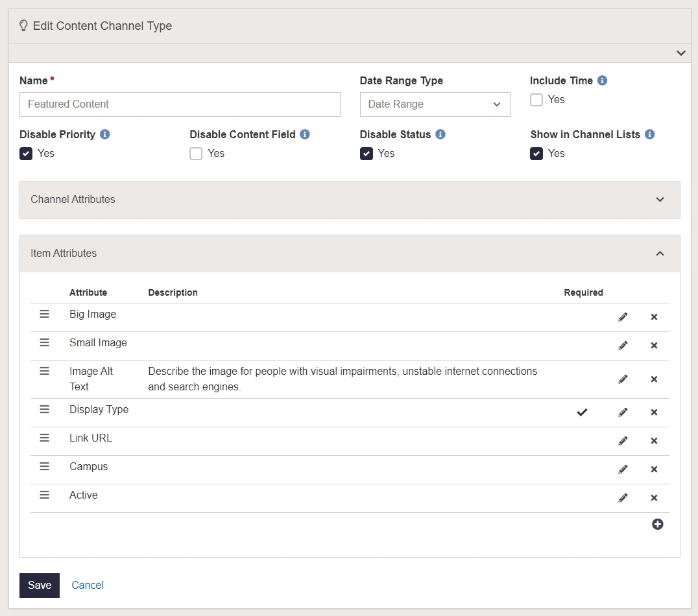Click the chevron below the panel title
698x616 pixels.
pos(681,53)
